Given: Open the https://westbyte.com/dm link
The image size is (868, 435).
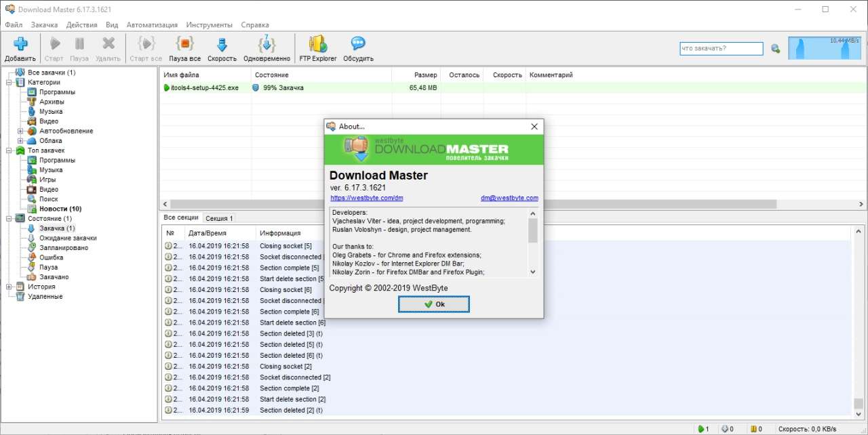Looking at the screenshot, I should 367,198.
